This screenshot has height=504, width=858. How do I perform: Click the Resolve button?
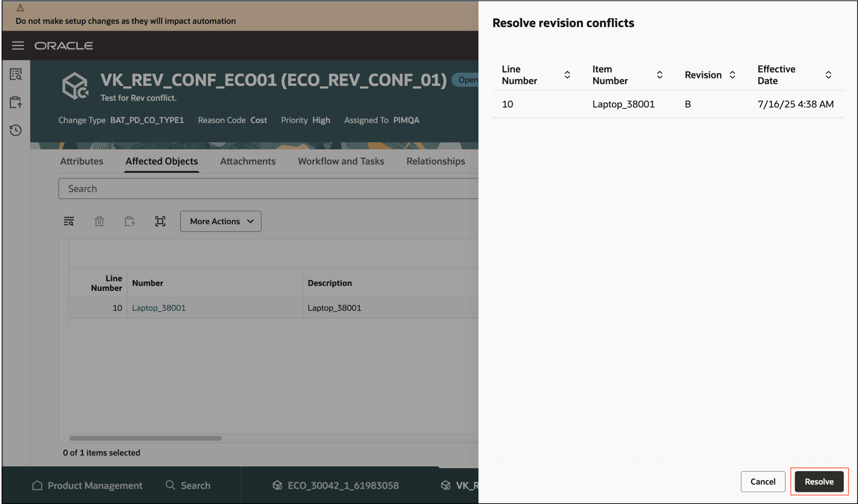coord(819,482)
